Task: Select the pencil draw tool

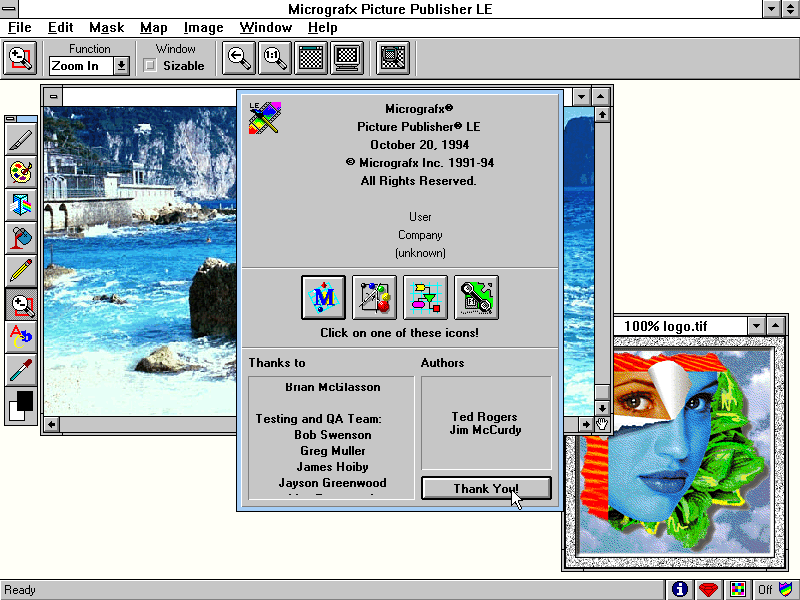Action: (21, 271)
